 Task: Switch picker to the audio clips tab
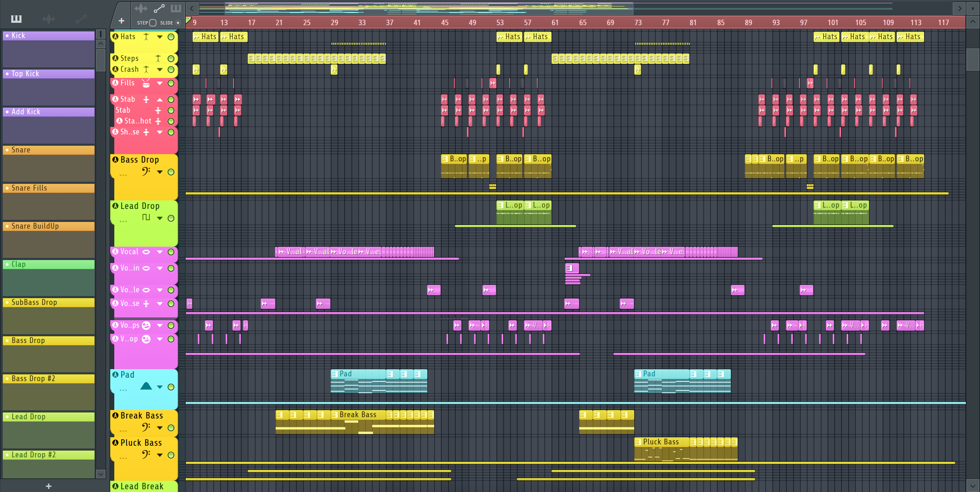pyautogui.click(x=49, y=19)
